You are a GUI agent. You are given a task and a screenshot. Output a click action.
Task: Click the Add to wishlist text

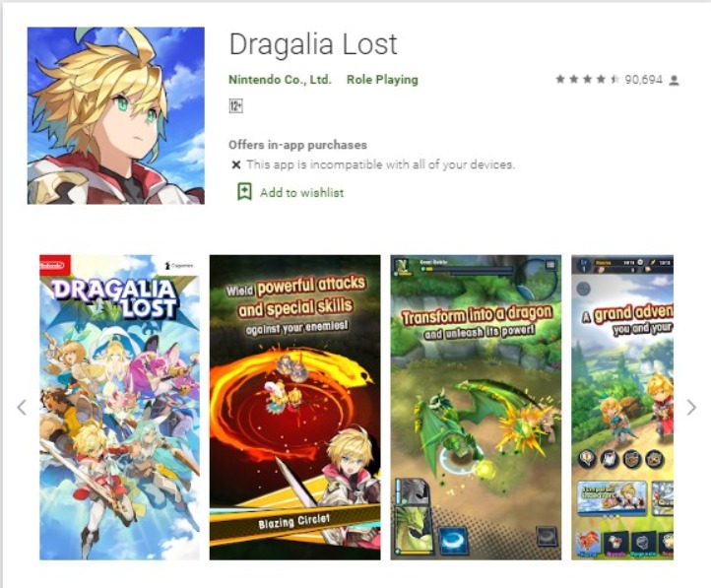click(x=301, y=193)
